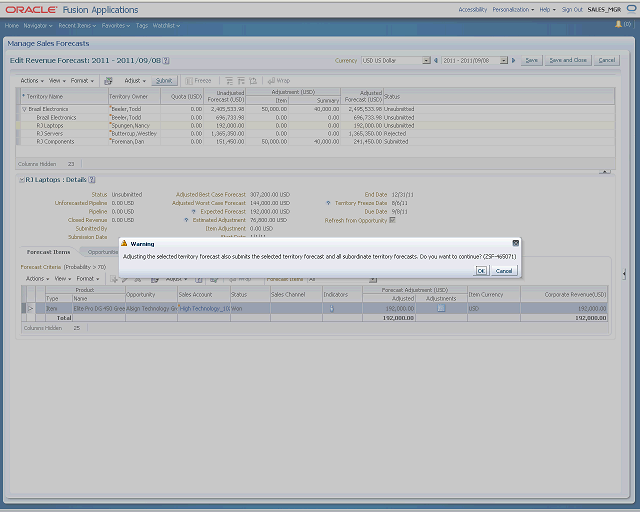640x512 pixels.
Task: Click the collapse tree toolbar icon
Action: pyautogui.click(x=241, y=81)
